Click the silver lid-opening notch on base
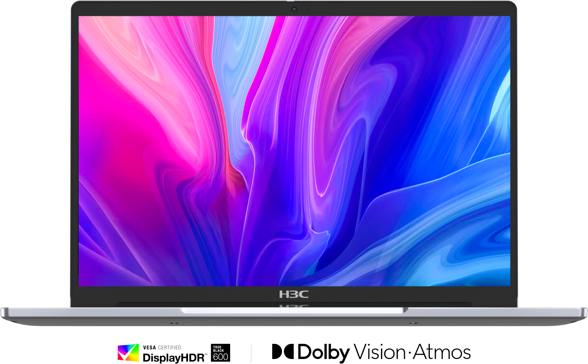588x364 pixels. coord(294,310)
